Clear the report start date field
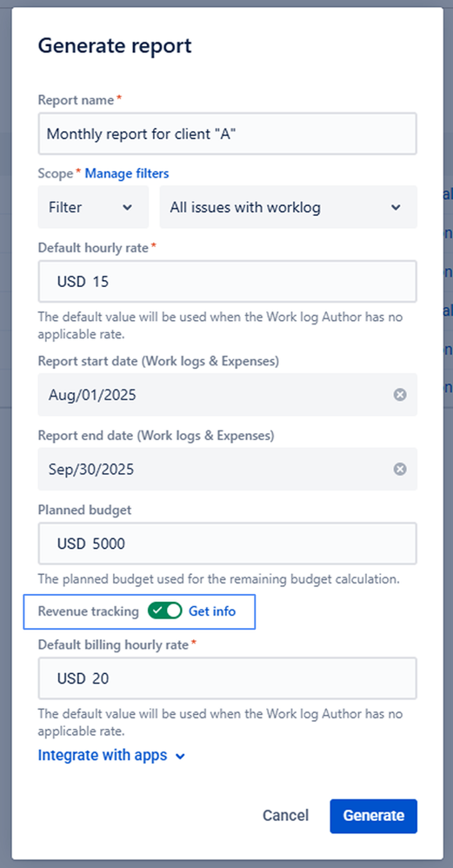Screen dimensions: 453x868 click(x=400, y=395)
